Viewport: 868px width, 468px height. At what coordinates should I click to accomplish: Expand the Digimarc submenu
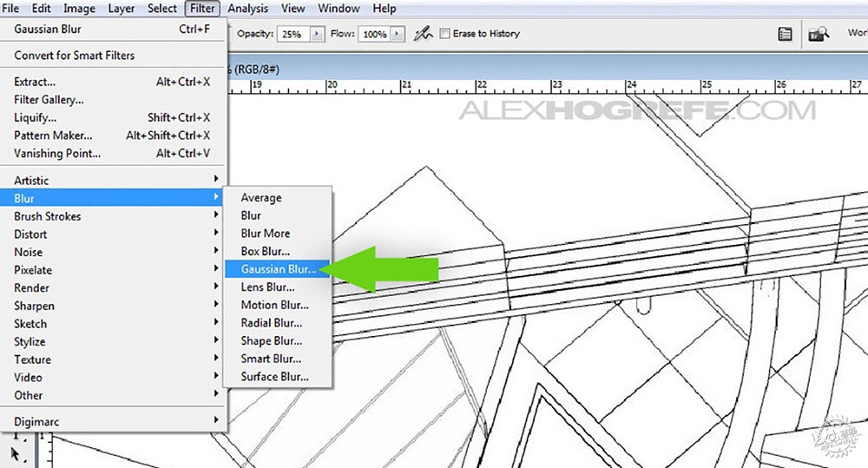[112, 421]
